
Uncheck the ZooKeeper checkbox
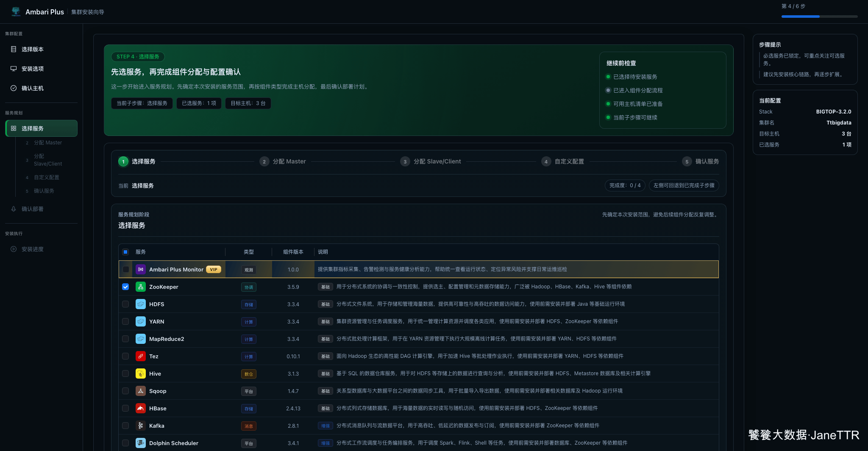click(x=125, y=287)
